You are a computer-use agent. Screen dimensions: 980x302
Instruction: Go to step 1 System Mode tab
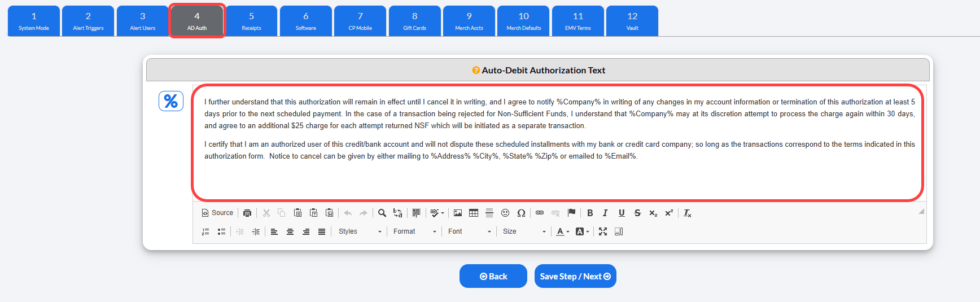(x=34, y=21)
